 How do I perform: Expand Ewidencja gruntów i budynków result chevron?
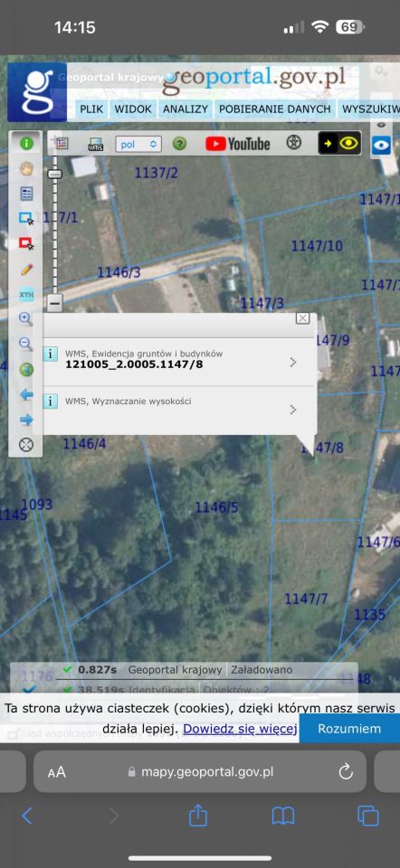pyautogui.click(x=293, y=362)
